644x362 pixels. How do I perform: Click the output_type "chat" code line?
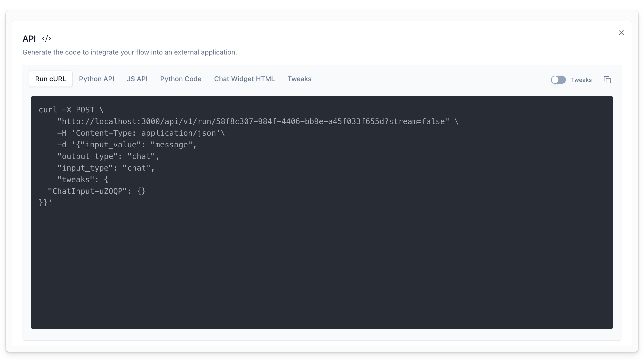click(x=108, y=156)
